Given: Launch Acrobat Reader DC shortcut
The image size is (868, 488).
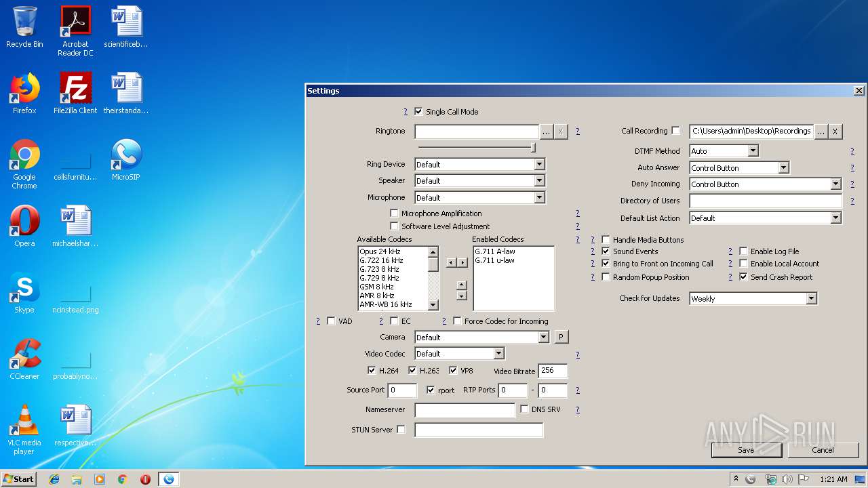Looking at the screenshot, I should click(x=75, y=30).
